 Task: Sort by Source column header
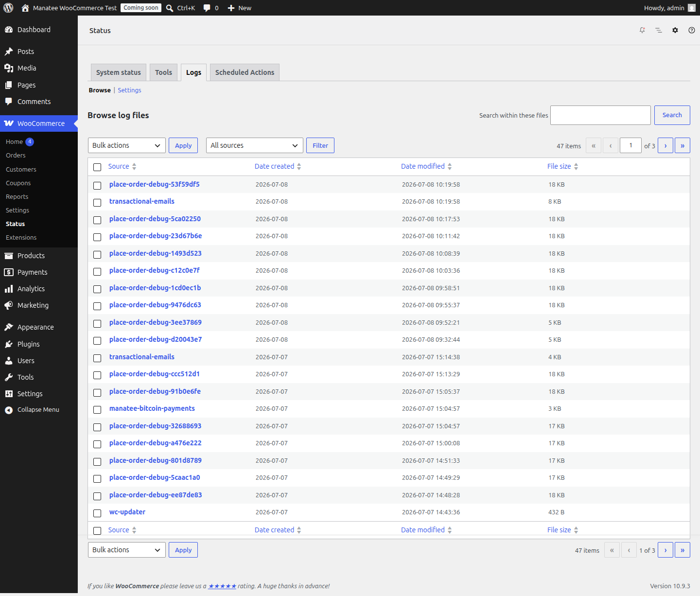pos(122,166)
